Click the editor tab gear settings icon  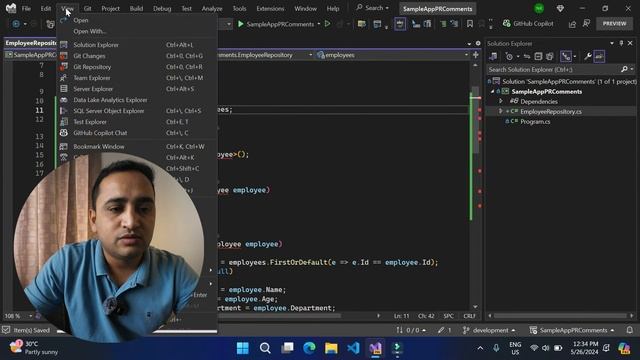tap(478, 43)
